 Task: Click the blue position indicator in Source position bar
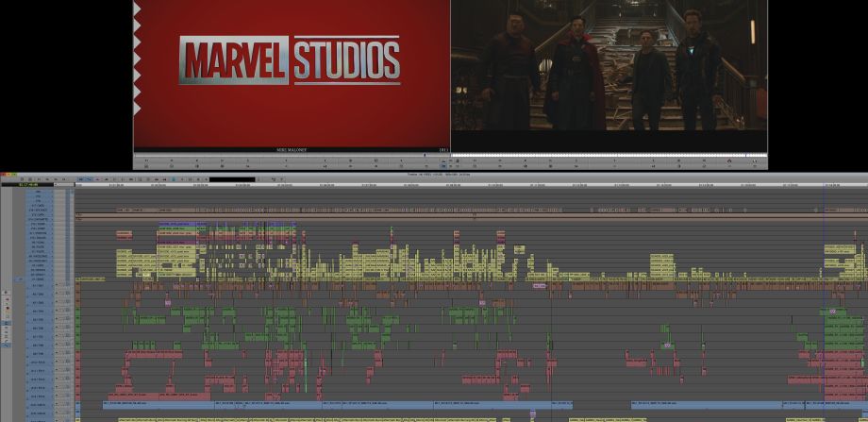[x=425, y=155]
